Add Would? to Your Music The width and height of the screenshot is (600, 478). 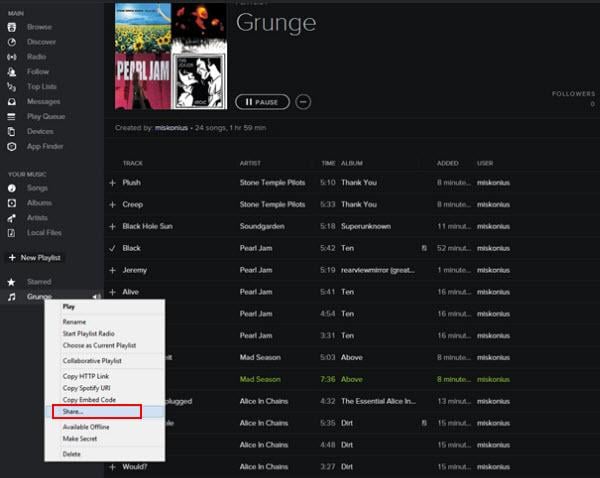[x=112, y=467]
